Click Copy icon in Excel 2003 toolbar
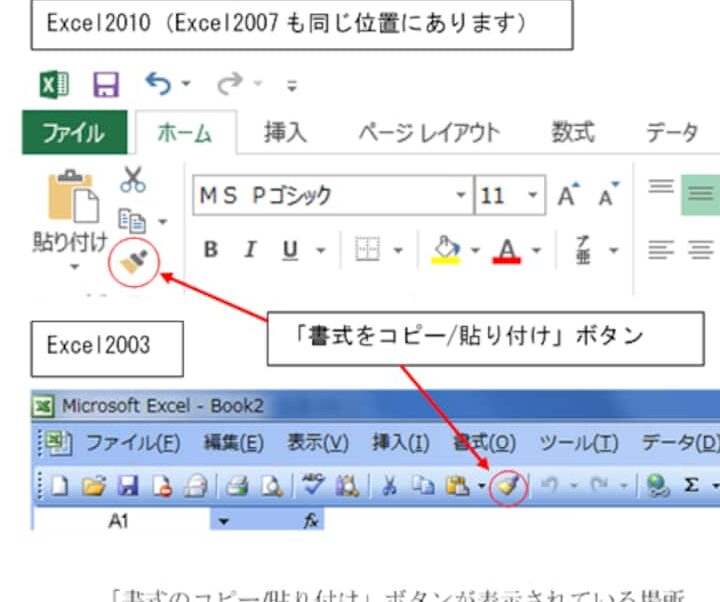Viewport: 720px width, 602px height. [423, 486]
